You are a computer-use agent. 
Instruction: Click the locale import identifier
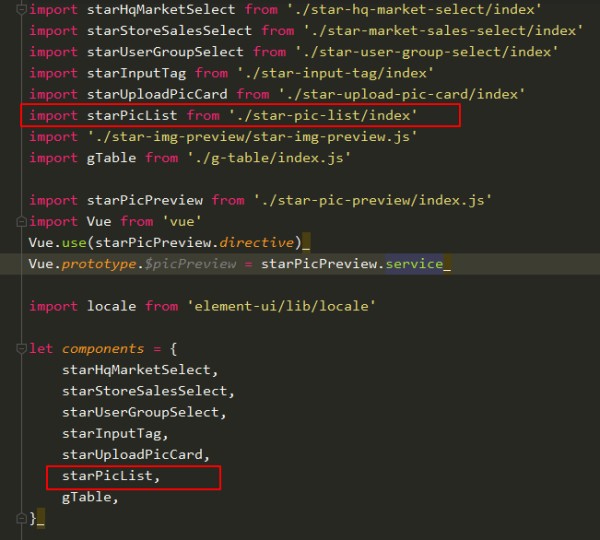[x=111, y=306]
